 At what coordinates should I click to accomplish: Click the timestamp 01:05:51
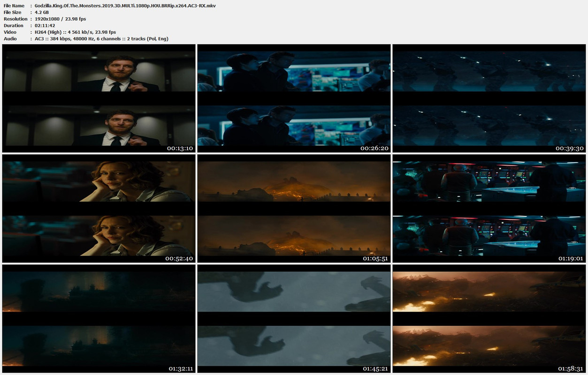(375, 258)
